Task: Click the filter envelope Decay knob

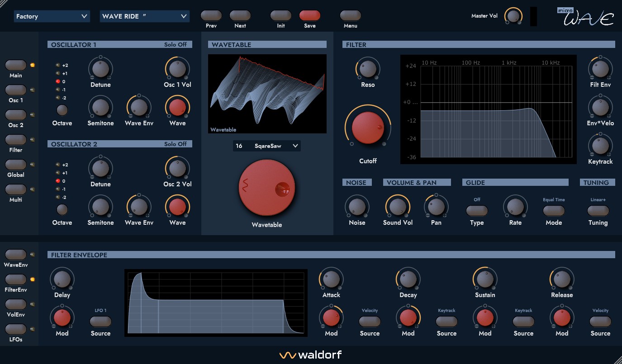Action: tap(408, 279)
